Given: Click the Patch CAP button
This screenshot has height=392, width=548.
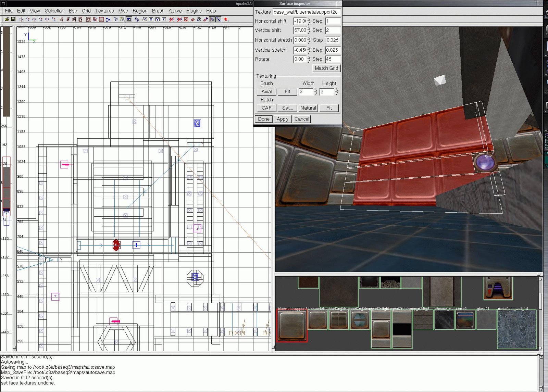Looking at the screenshot, I should [266, 108].
